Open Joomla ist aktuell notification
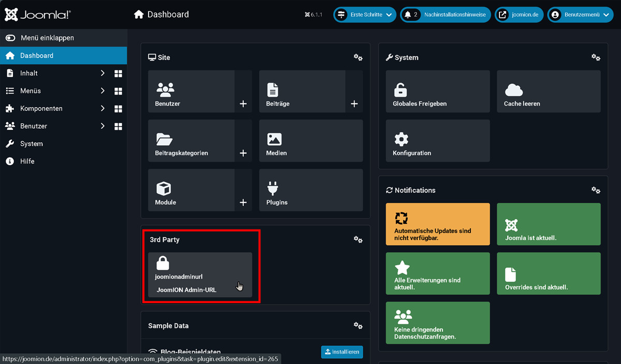The height and width of the screenshot is (364, 621). [549, 224]
